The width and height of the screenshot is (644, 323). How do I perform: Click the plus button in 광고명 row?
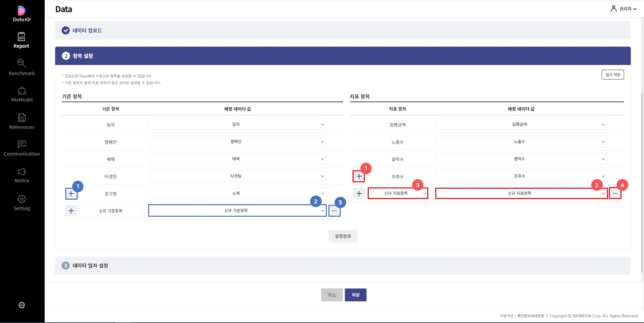pyautogui.click(x=71, y=194)
